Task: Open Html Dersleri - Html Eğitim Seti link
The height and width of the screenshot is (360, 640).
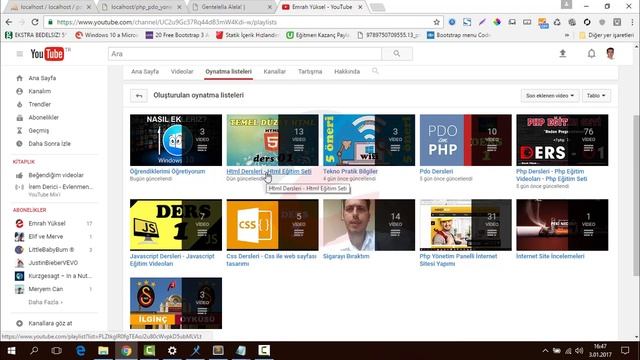Action: [269, 171]
